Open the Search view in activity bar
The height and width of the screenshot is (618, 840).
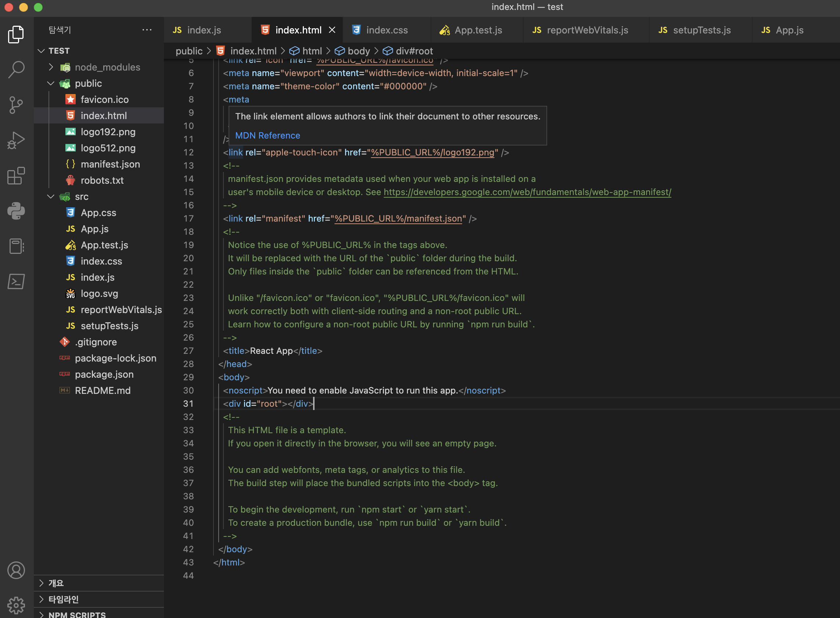16,69
